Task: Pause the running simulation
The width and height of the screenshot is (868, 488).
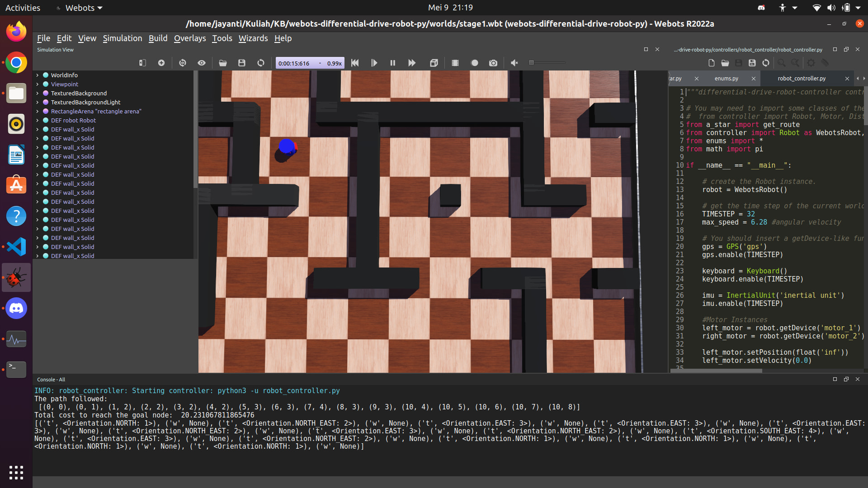Action: click(392, 63)
